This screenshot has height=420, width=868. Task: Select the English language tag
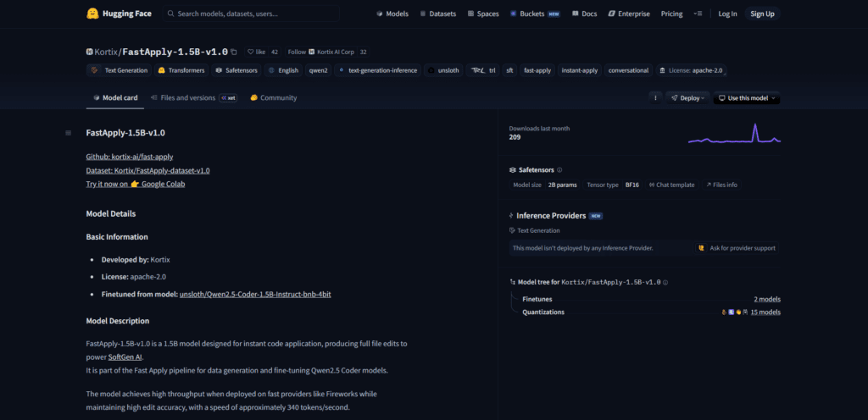(283, 70)
